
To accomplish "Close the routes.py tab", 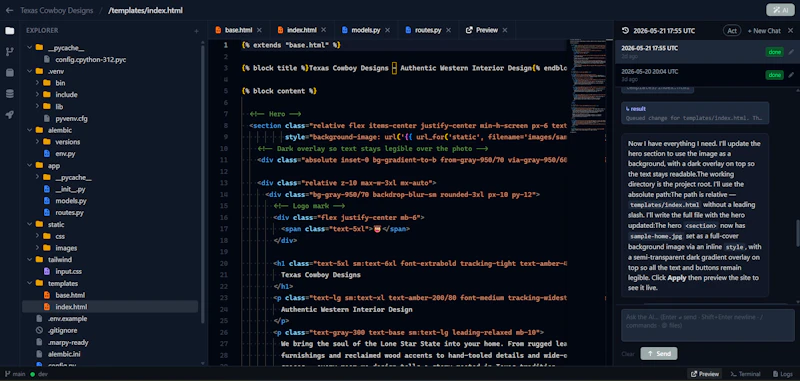I will [448, 30].
